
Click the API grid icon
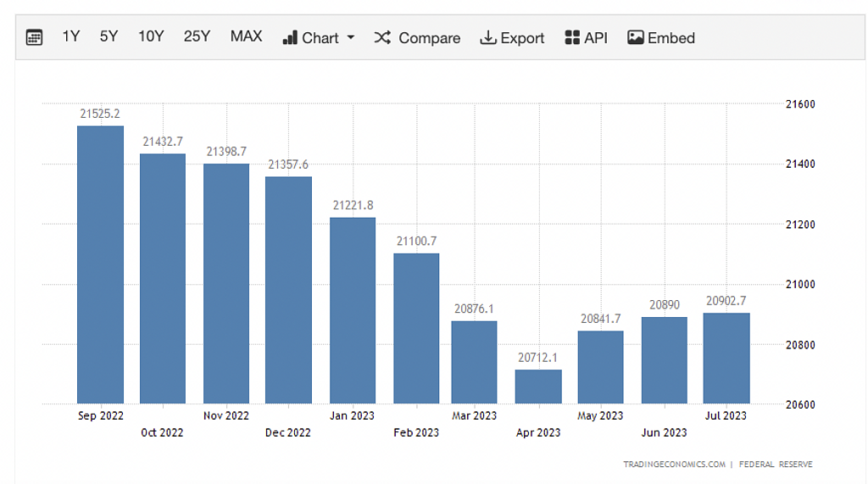[572, 37]
